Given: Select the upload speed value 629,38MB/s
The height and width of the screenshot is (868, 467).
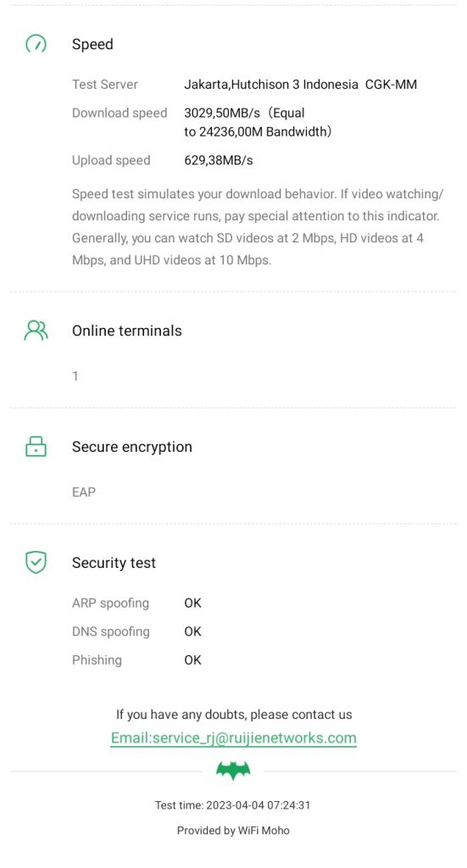Looking at the screenshot, I should (219, 160).
